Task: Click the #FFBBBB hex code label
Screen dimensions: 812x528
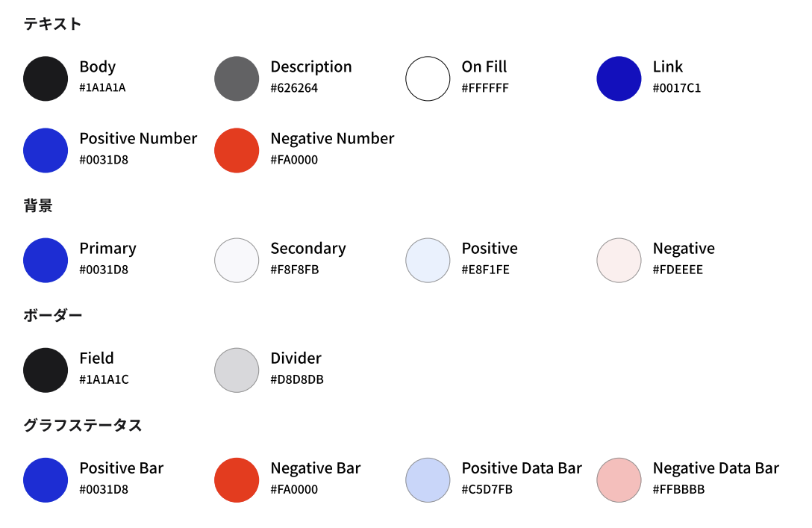Action: (678, 490)
